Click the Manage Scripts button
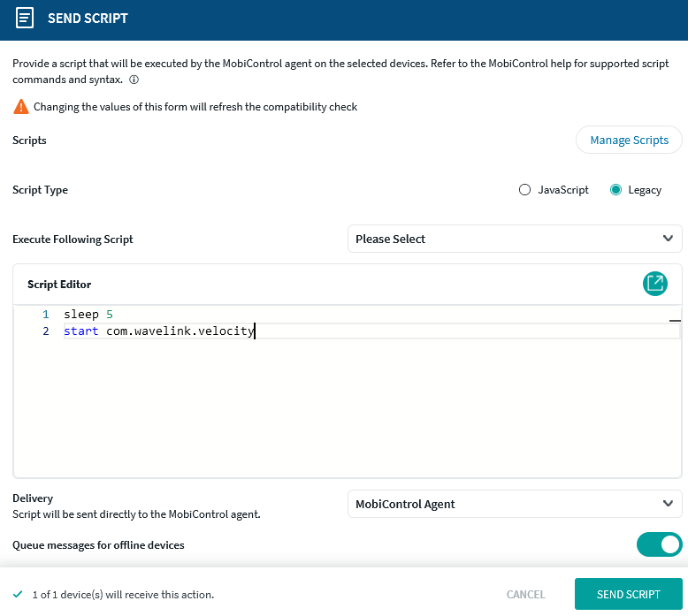The image size is (688, 616). pyautogui.click(x=629, y=141)
